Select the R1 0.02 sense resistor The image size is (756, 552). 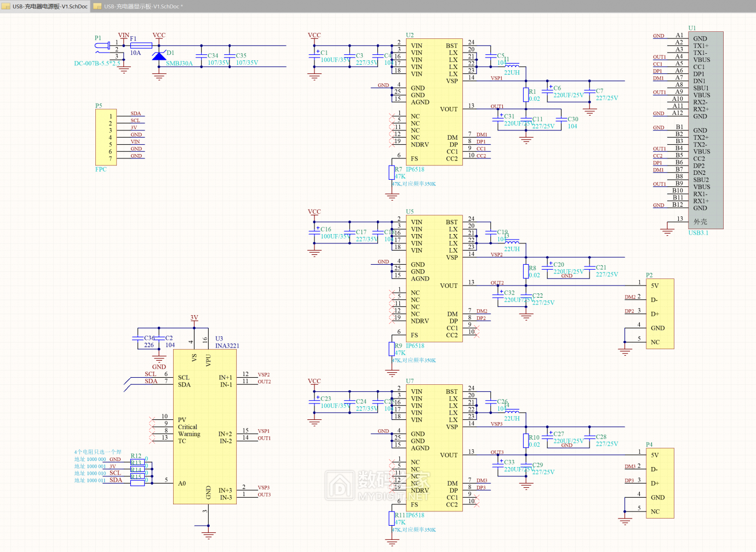[x=526, y=95]
